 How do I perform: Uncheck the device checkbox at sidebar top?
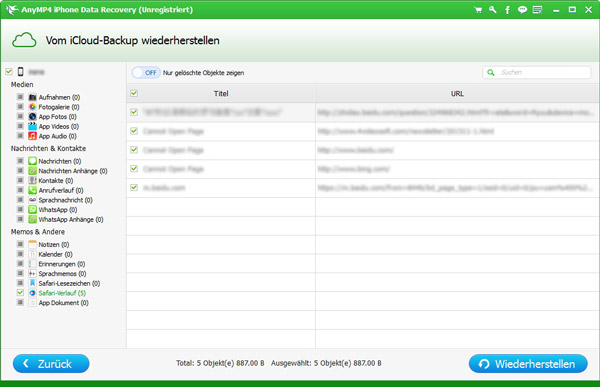(9, 72)
